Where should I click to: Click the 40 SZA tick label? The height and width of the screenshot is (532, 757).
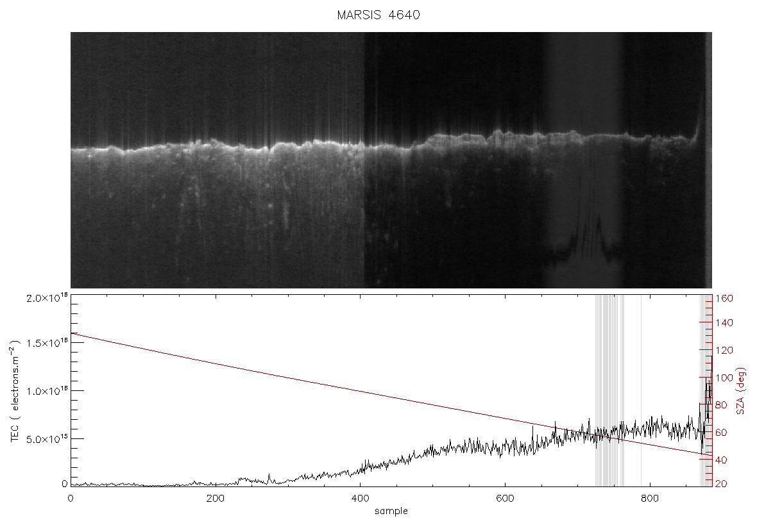click(x=721, y=460)
